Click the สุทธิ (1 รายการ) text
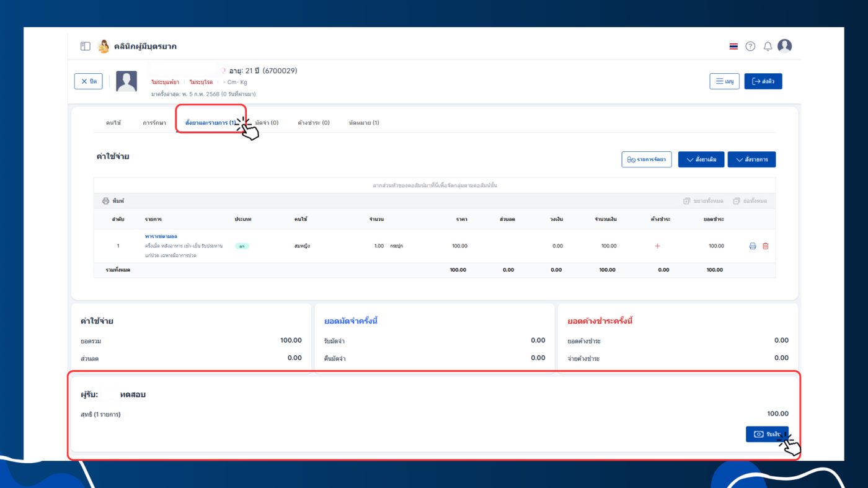 pyautogui.click(x=100, y=414)
